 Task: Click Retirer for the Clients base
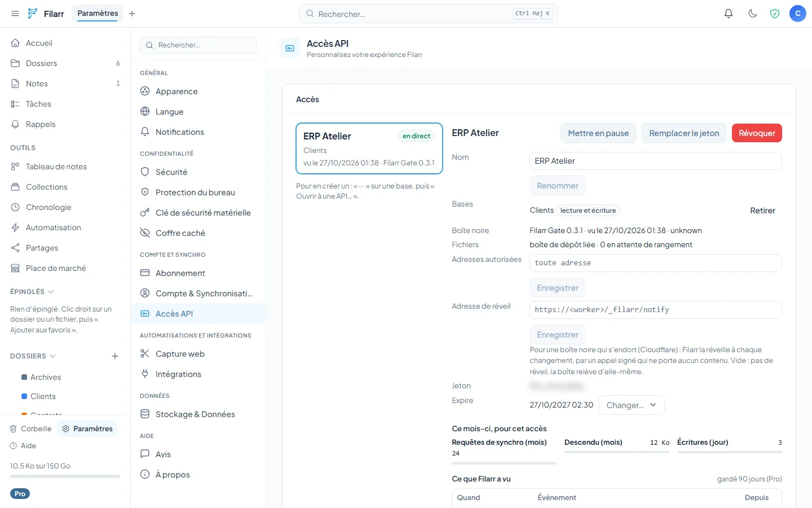tap(762, 211)
